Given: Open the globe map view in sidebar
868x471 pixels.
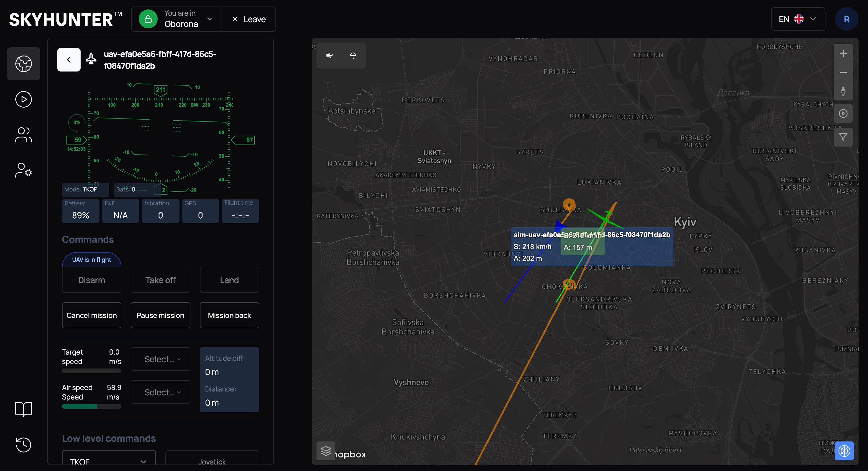Looking at the screenshot, I should (x=24, y=64).
